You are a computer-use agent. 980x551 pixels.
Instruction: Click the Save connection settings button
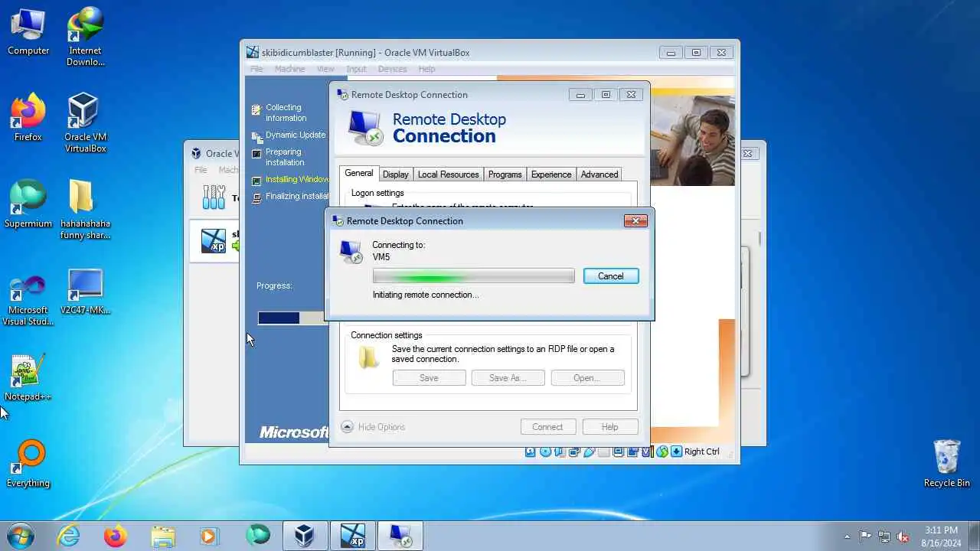(429, 378)
